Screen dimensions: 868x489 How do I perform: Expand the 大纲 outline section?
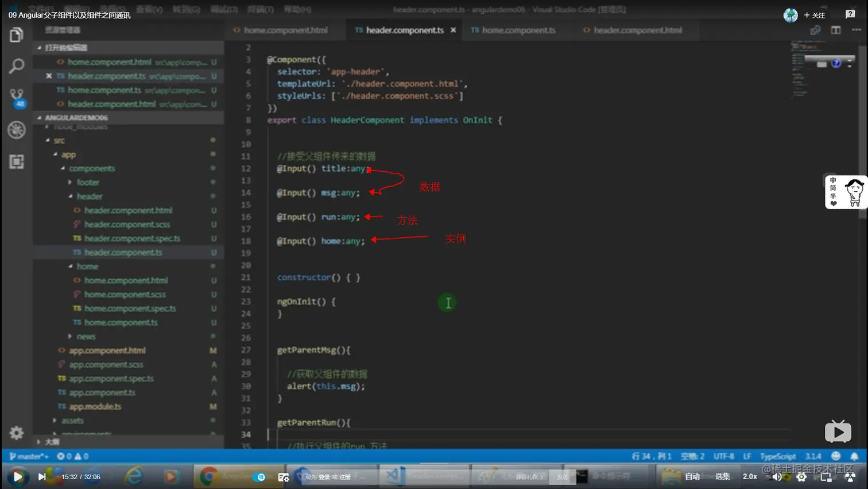[129, 441]
